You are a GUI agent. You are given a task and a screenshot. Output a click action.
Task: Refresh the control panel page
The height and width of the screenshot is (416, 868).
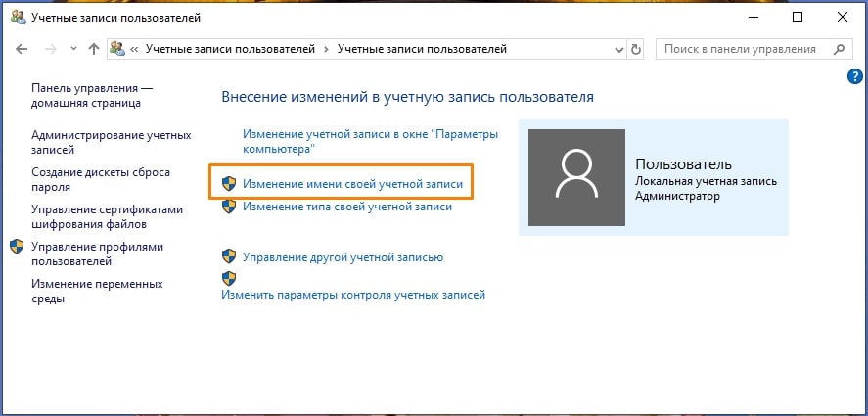637,49
